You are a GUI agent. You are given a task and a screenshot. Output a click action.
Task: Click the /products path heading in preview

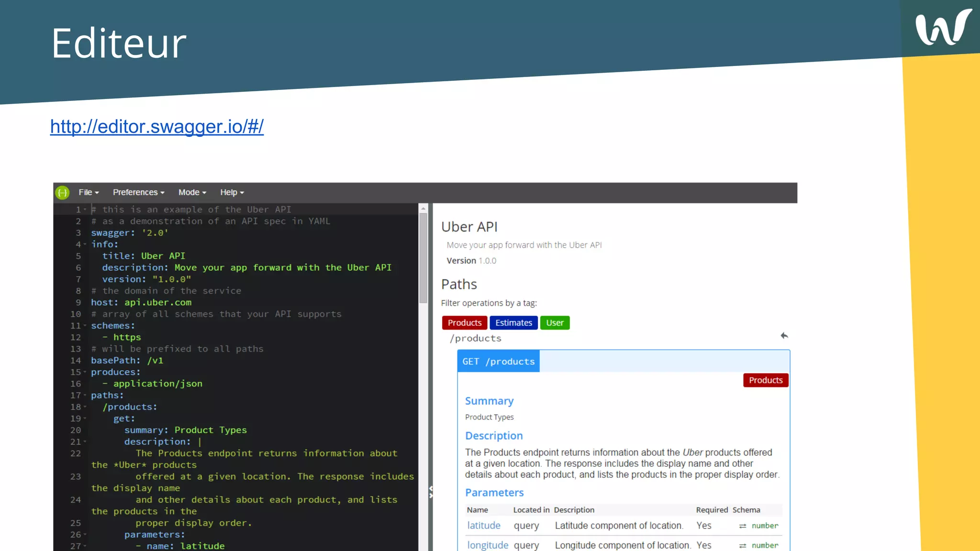[x=476, y=338]
